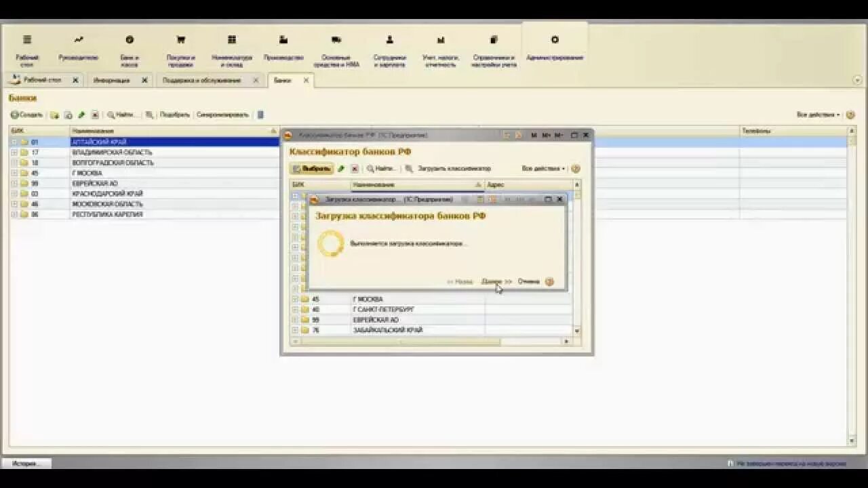Open the Номенклатура и склад section
This screenshot has height=488, width=868.
[232, 49]
